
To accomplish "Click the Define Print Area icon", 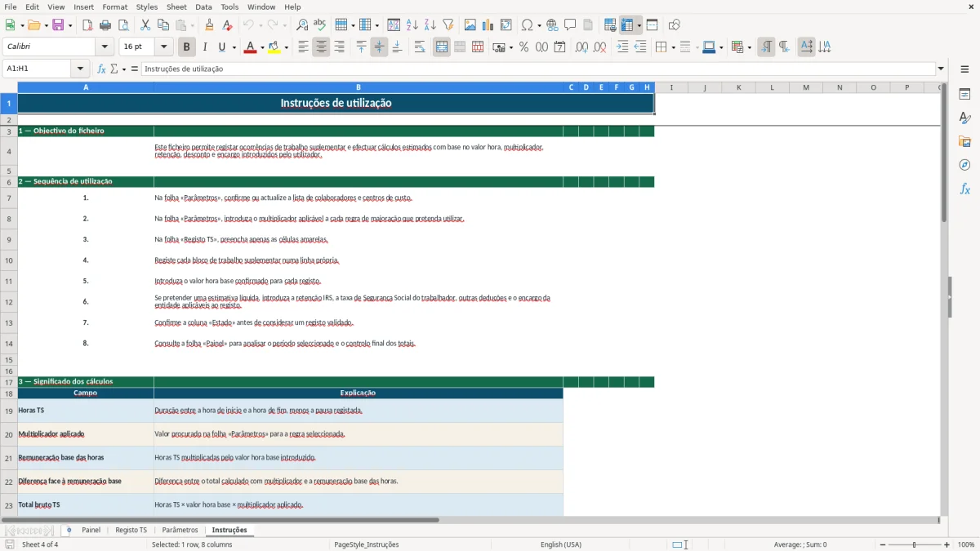I will 610,25.
